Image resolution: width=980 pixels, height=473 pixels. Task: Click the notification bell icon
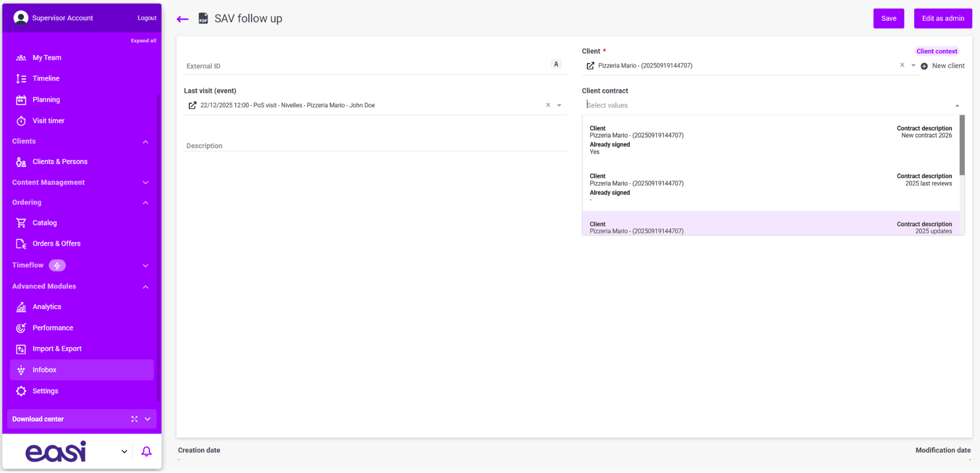(x=146, y=451)
